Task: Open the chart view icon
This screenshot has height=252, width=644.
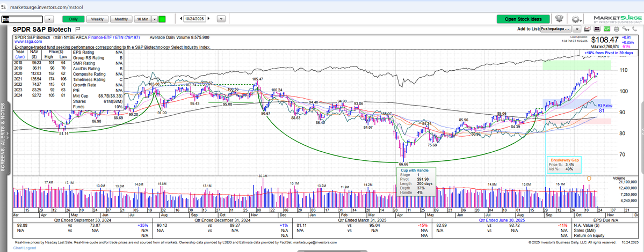Action: (x=588, y=28)
